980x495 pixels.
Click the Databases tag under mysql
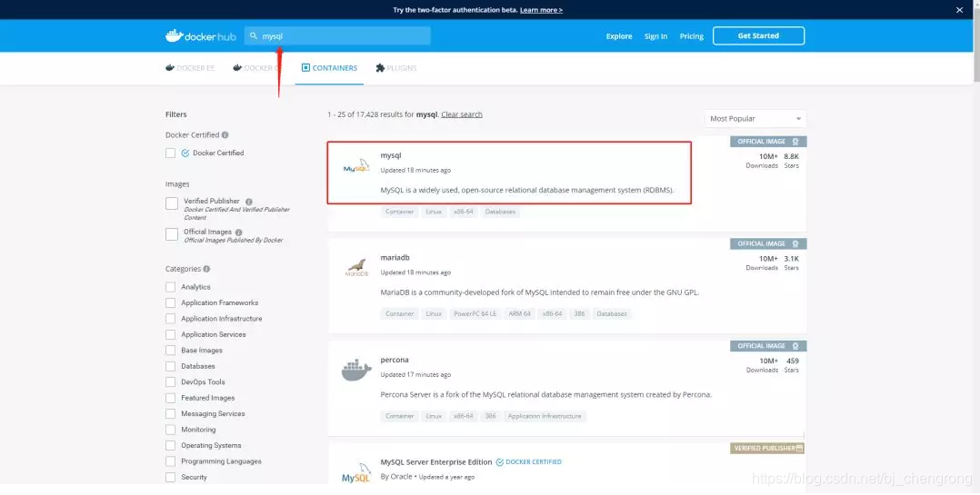[x=501, y=212]
